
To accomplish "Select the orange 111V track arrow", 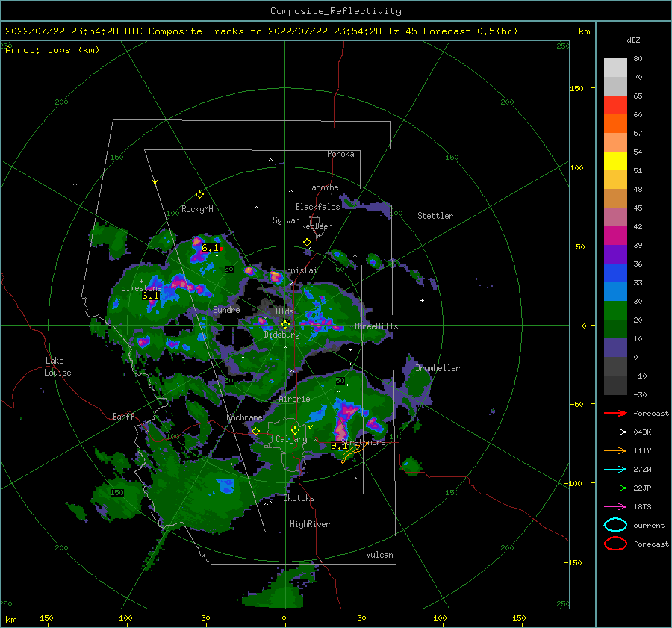I will 615,450.
